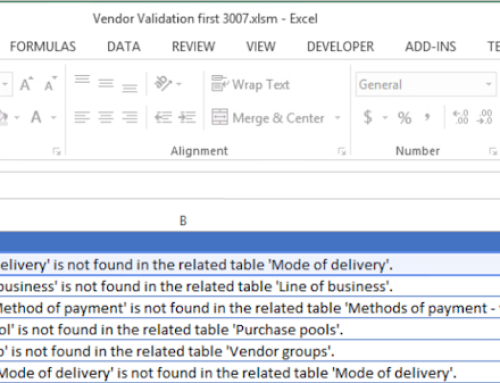Viewport: 500px width, 383px height.
Task: Apply Percent Style
Action: tap(404, 118)
